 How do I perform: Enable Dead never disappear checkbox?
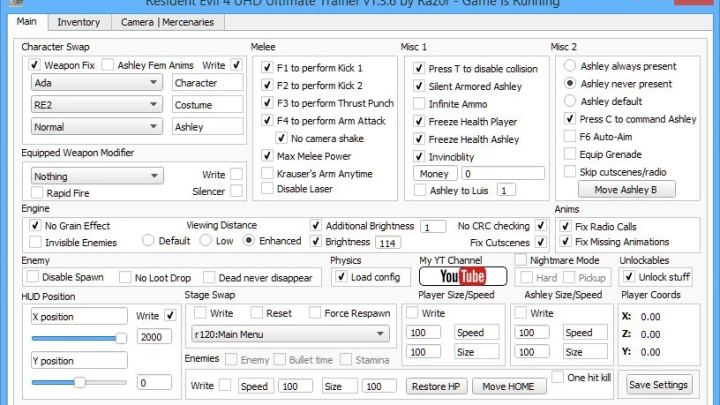click(209, 277)
